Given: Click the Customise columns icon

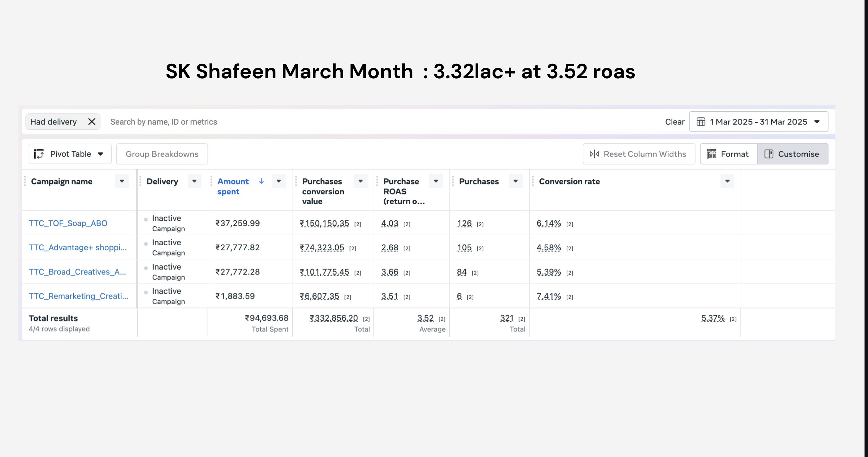Looking at the screenshot, I should click(769, 154).
